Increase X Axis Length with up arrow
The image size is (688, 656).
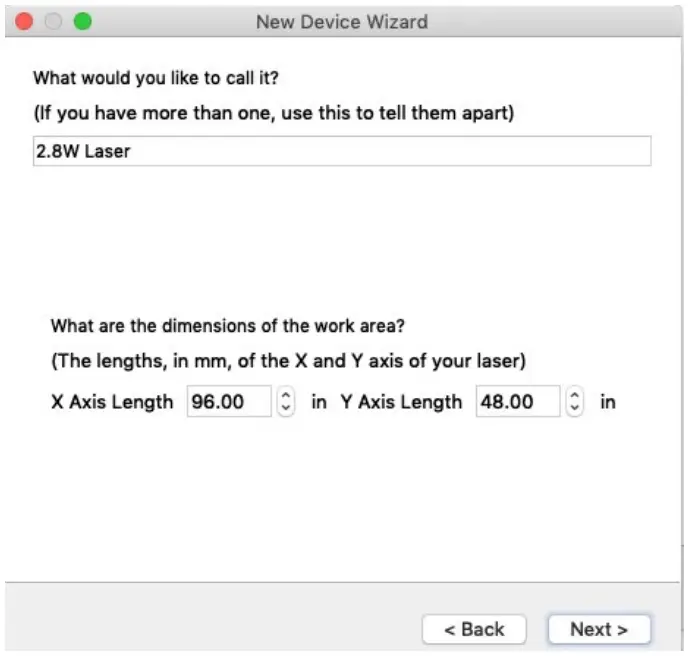point(286,394)
